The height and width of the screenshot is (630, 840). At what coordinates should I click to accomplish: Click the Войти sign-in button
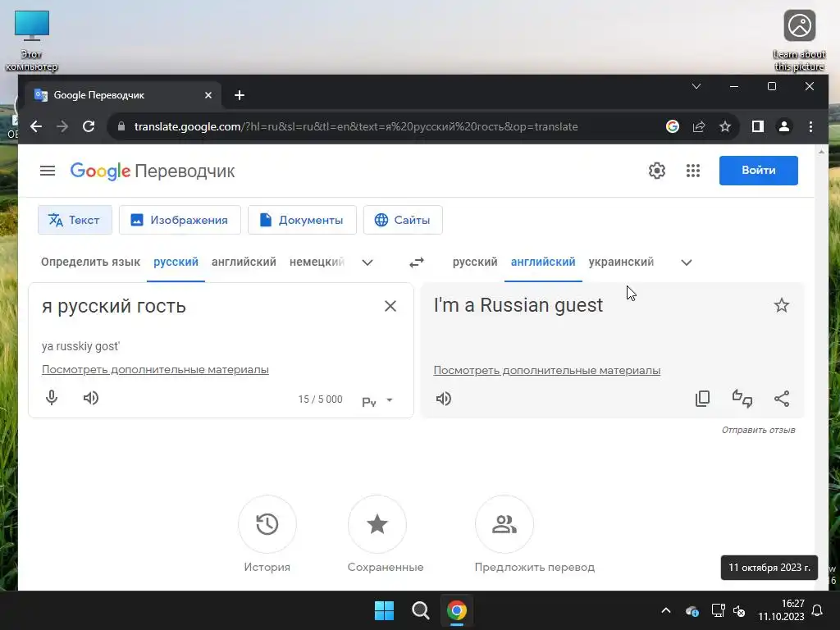(759, 171)
